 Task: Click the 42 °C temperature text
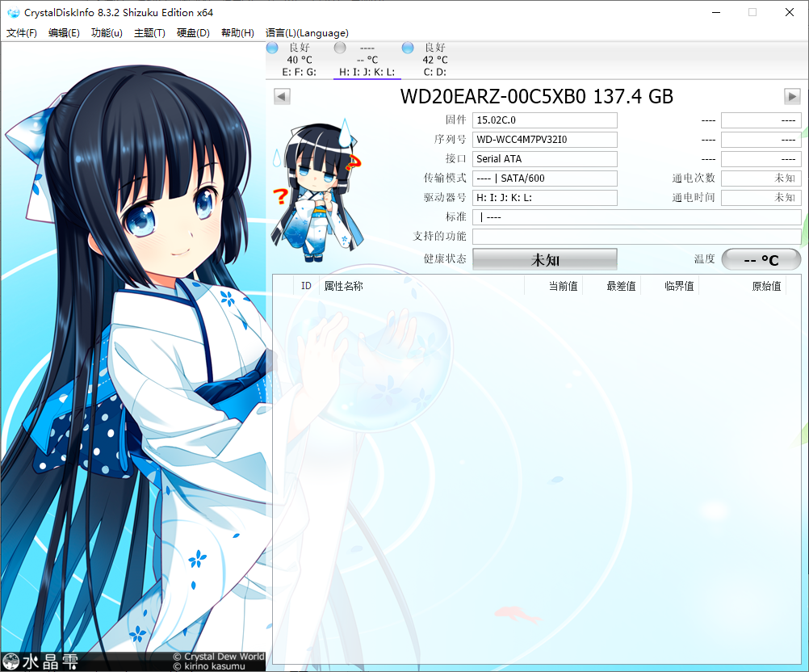(x=435, y=60)
